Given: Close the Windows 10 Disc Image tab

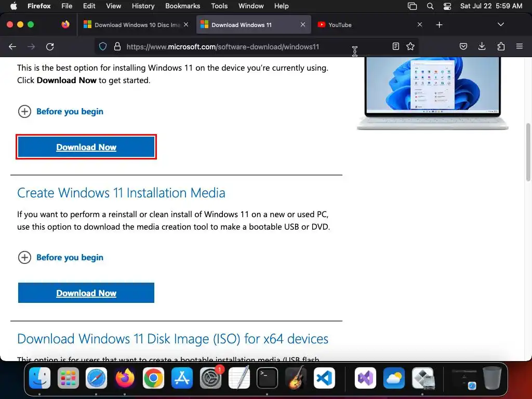Looking at the screenshot, I should 186,24.
